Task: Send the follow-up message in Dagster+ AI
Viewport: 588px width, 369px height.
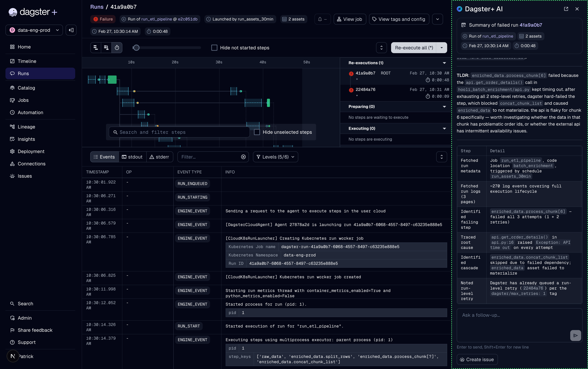Action: [x=575, y=335]
